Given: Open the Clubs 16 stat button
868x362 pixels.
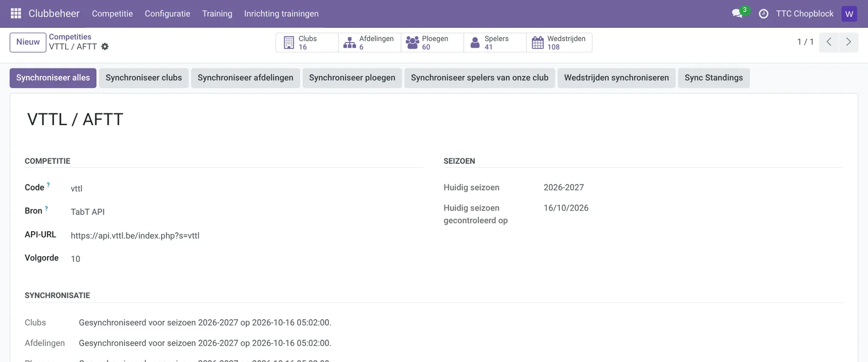Looking at the screenshot, I should point(307,42).
